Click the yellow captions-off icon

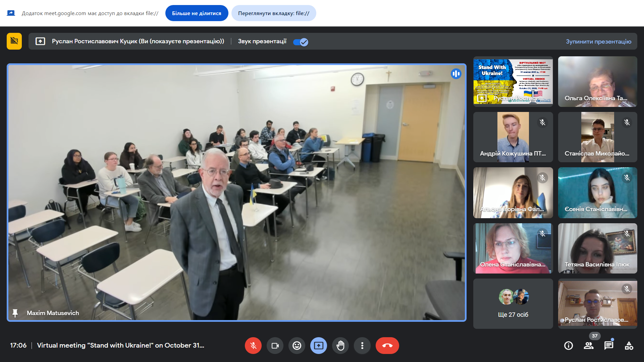pos(14,41)
